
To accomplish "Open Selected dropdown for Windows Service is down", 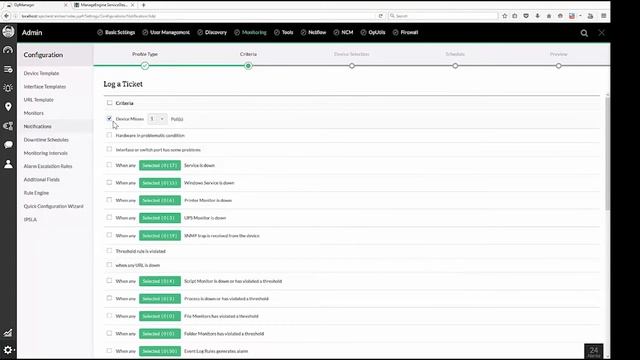I will click(160, 183).
